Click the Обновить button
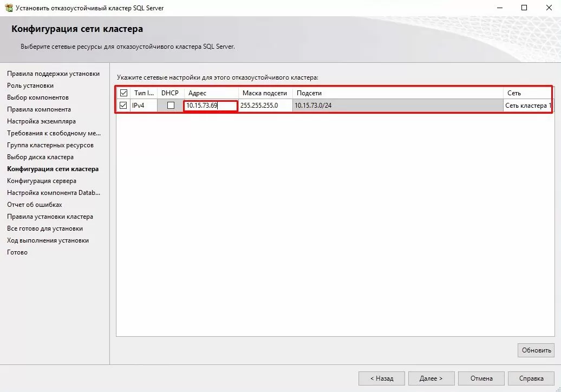The width and height of the screenshot is (561, 392). tap(536, 350)
